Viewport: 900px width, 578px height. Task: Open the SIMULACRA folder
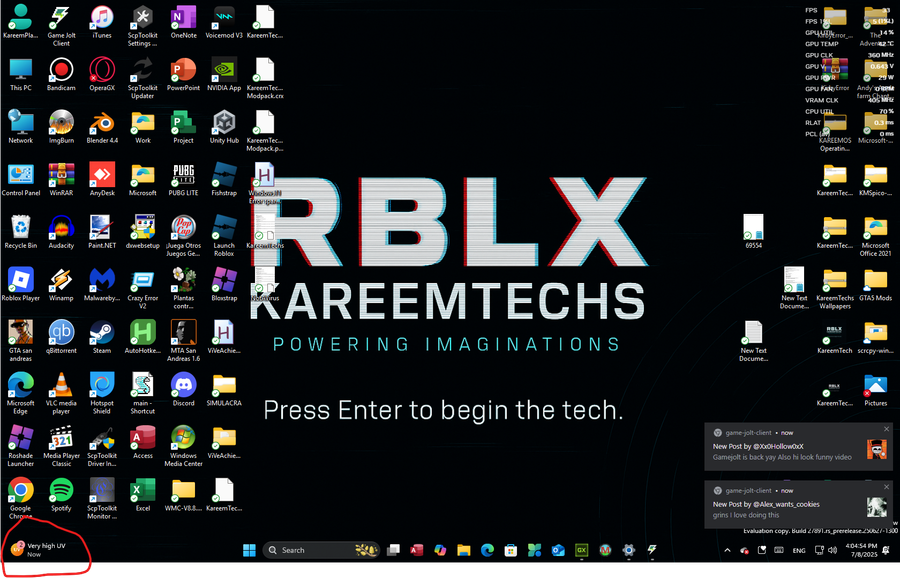tap(224, 390)
